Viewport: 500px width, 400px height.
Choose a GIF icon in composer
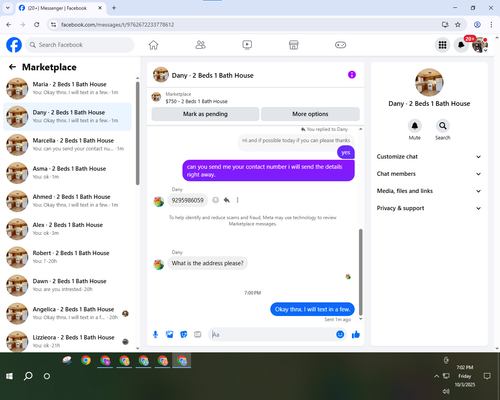[x=198, y=334]
